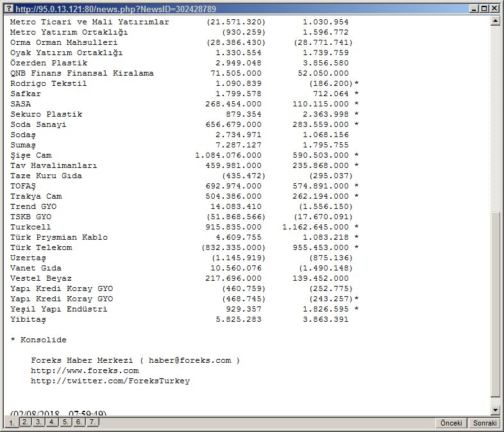Click the haber@foreks.com email address
This screenshot has height=432, width=504.
[x=190, y=360]
